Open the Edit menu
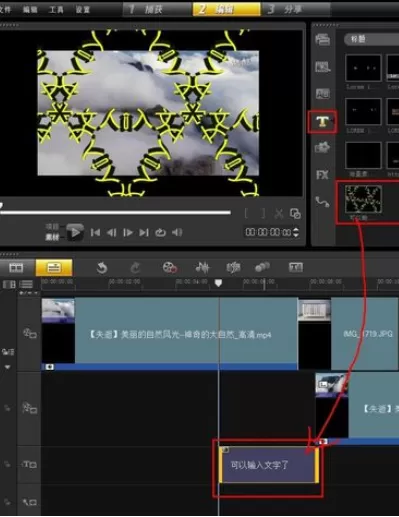399x517 pixels. (x=30, y=9)
